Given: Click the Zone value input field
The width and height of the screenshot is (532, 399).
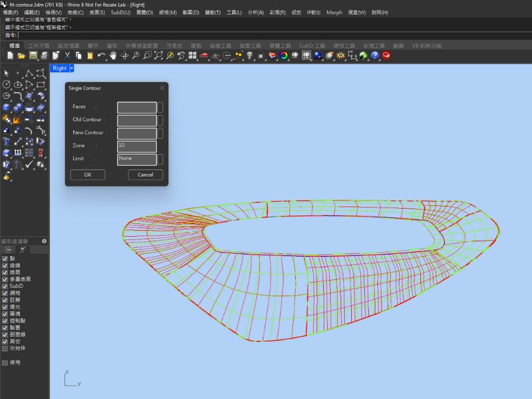Looking at the screenshot, I should click(x=136, y=146).
